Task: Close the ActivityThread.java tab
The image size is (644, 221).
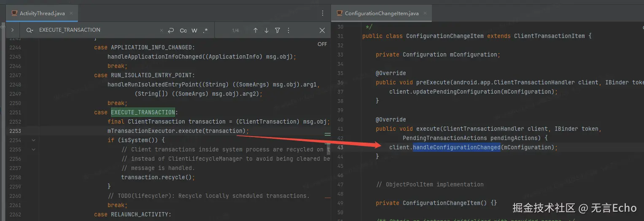Action: [x=72, y=13]
